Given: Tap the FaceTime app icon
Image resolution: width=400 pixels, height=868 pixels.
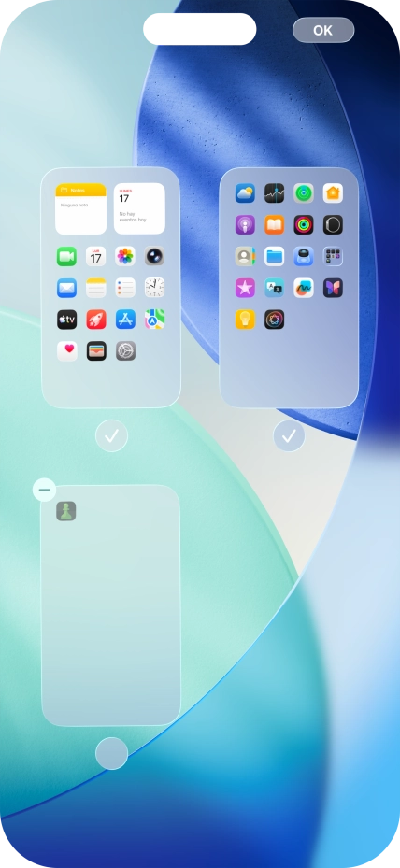Looking at the screenshot, I should (66, 256).
